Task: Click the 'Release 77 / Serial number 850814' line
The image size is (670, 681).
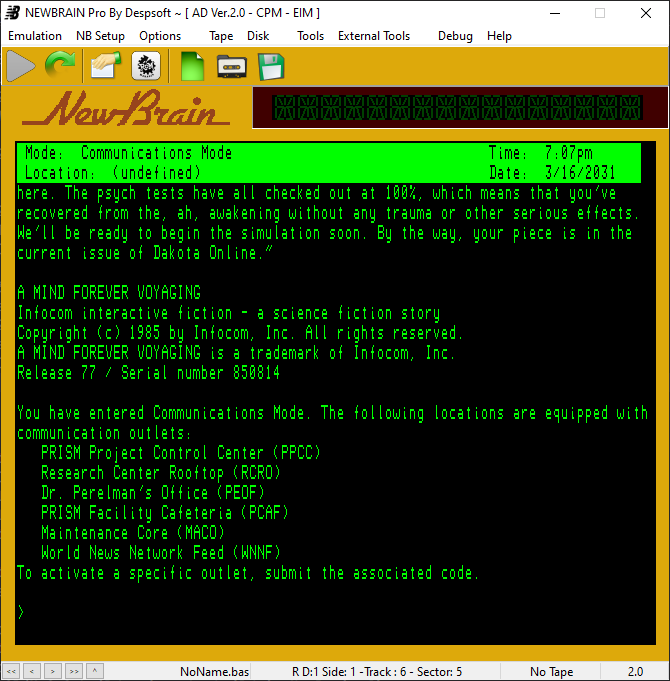Action: click(149, 373)
